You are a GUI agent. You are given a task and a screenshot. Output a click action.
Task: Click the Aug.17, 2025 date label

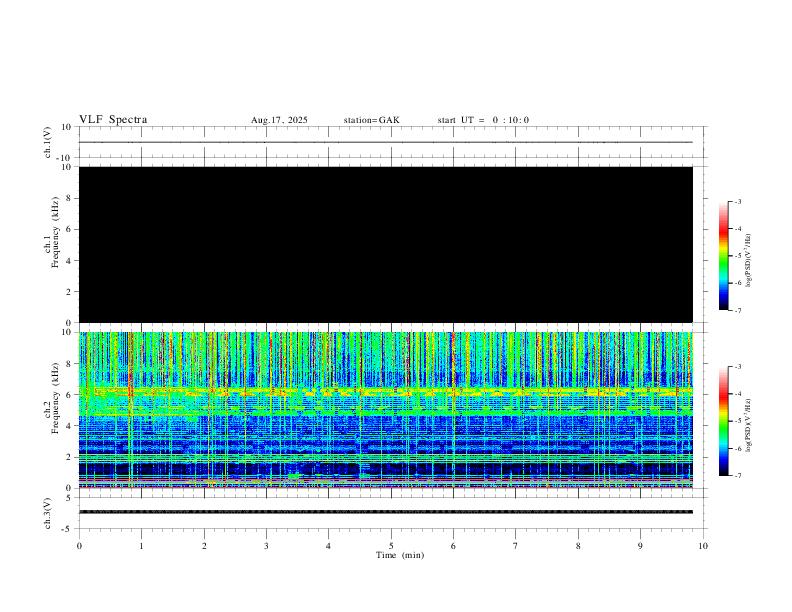(279, 120)
